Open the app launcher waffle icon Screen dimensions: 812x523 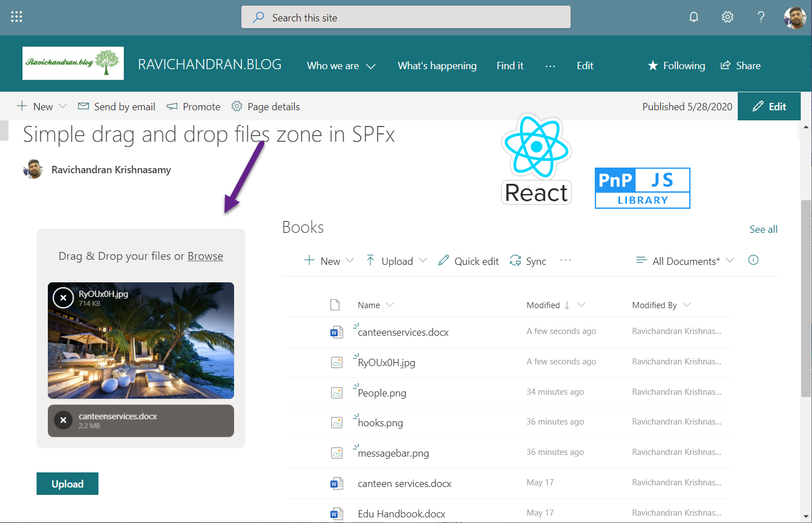click(16, 17)
